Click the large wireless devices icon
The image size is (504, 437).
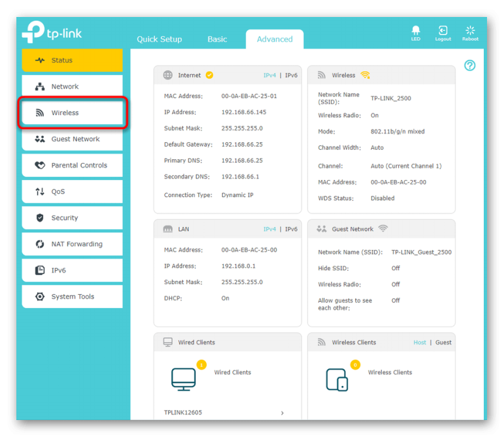click(337, 380)
